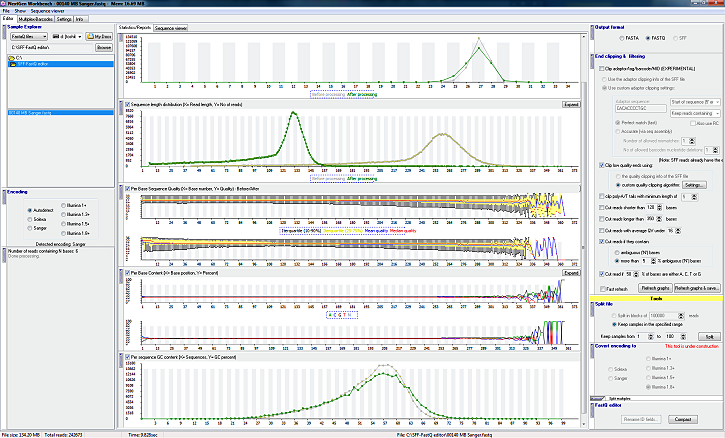Adjust Keep samples from spinner
This screenshot has width=725, height=438.
651,336
